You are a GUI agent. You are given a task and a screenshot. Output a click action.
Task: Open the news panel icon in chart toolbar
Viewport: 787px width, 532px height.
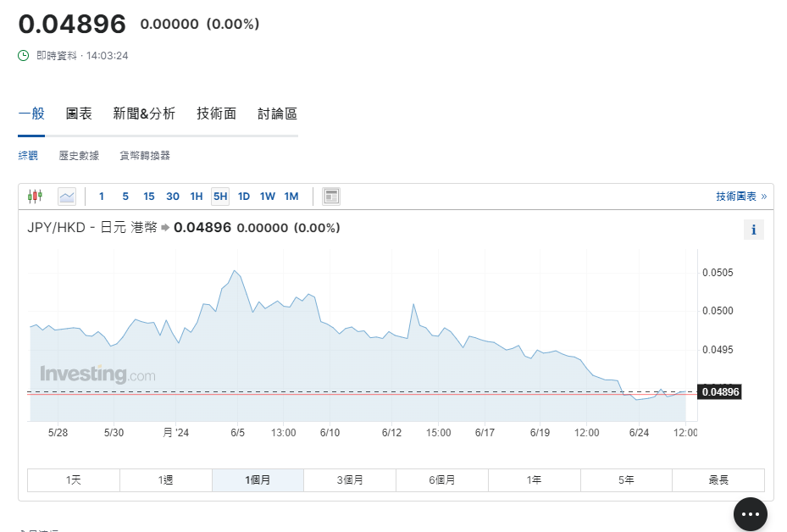[331, 197]
